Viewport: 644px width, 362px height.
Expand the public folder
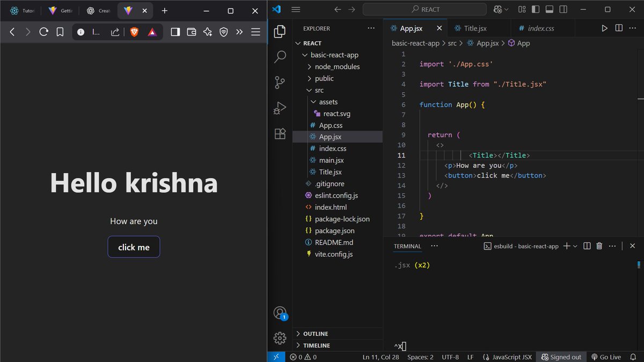point(338,79)
